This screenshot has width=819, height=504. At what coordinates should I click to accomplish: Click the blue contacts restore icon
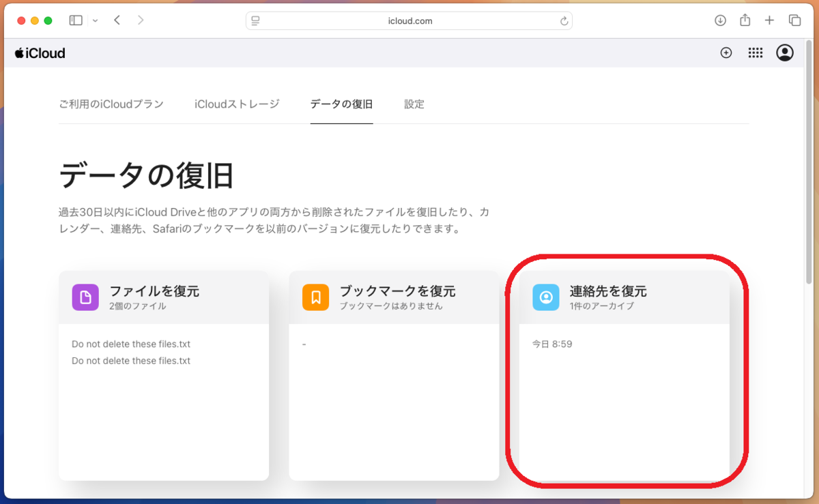point(546,297)
